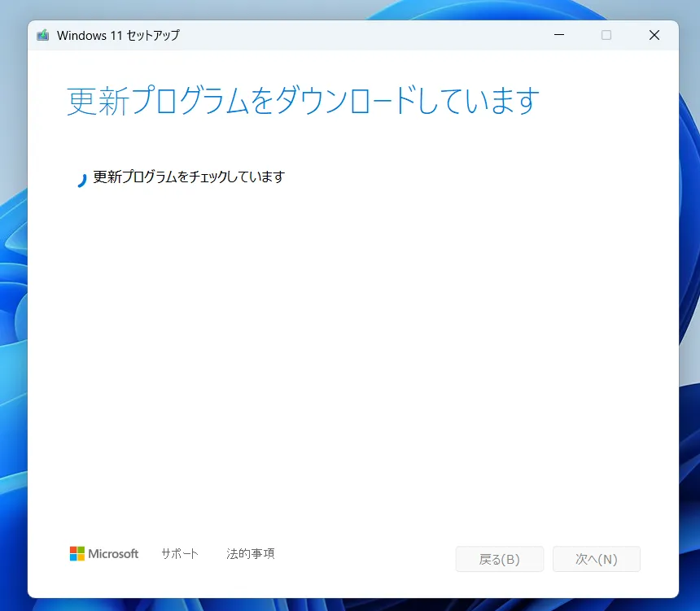
Task: Open the サポート link
Action: coord(180,553)
